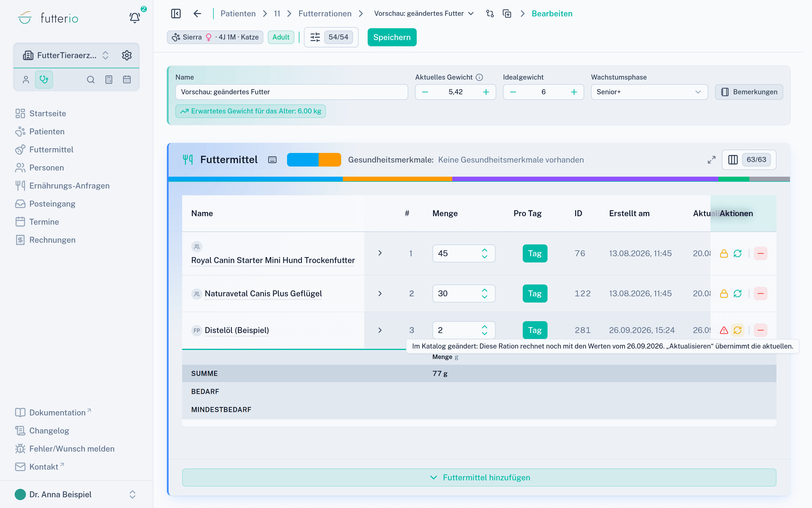The width and height of the screenshot is (812, 508).
Task: Open the notifications bell
Action: [x=134, y=17]
